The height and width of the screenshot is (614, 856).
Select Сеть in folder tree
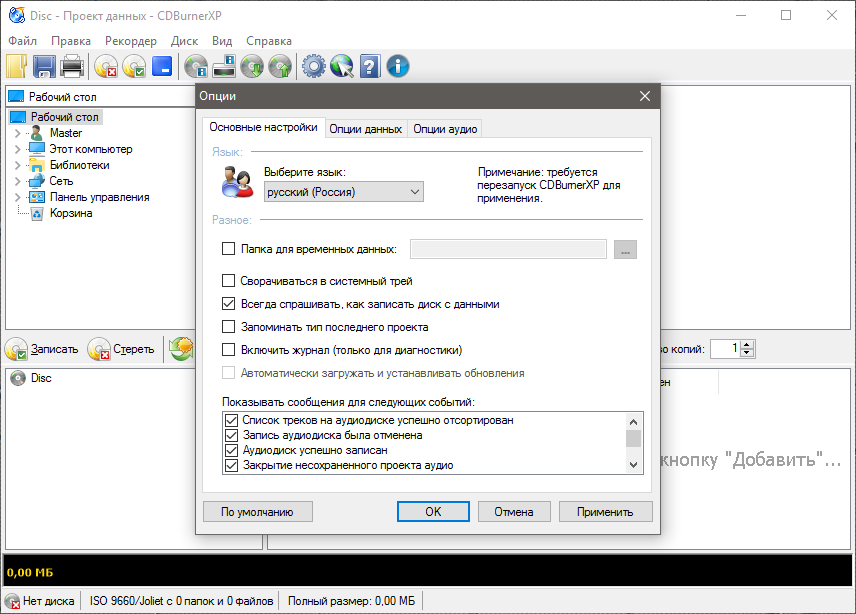tap(61, 181)
